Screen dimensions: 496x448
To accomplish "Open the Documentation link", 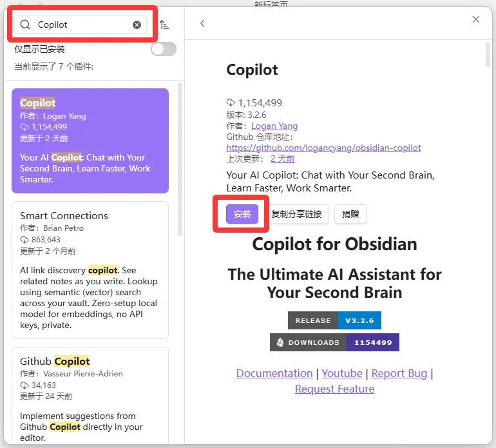I will (274, 373).
